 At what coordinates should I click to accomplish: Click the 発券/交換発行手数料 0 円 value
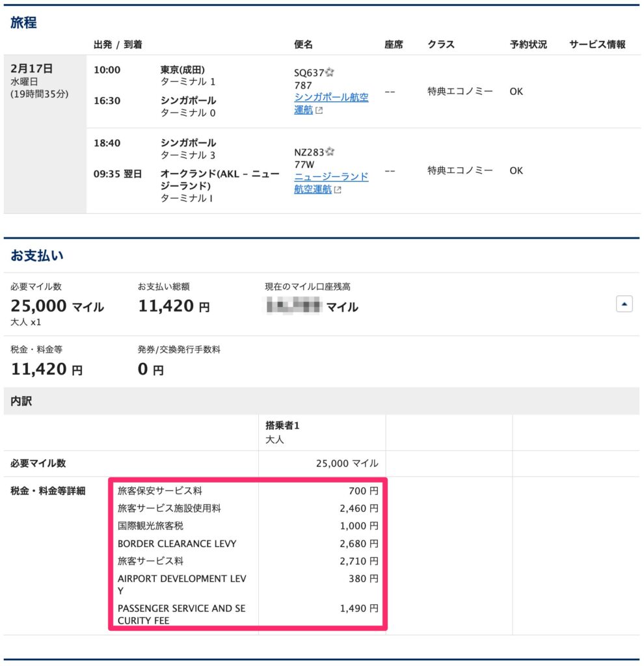(151, 369)
